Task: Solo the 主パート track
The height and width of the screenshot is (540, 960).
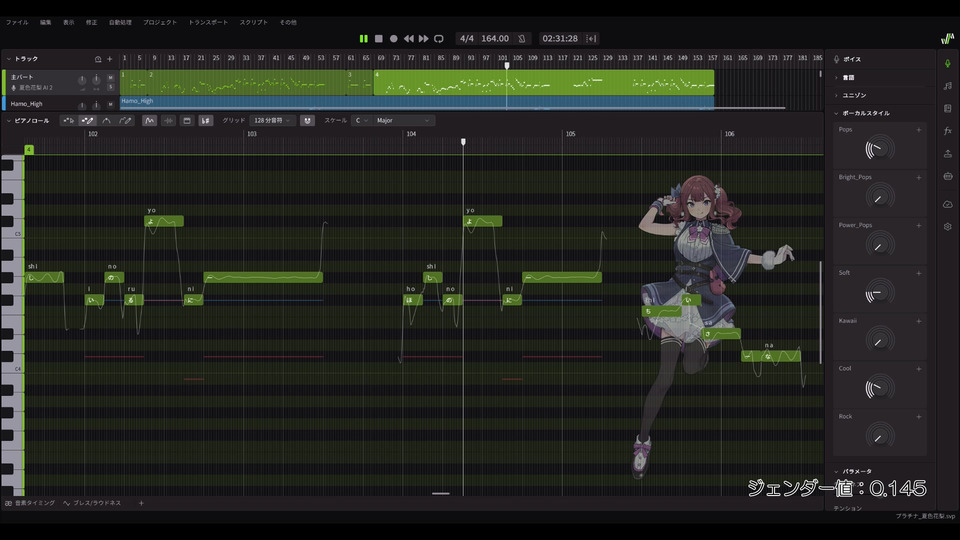Action: pos(110,87)
